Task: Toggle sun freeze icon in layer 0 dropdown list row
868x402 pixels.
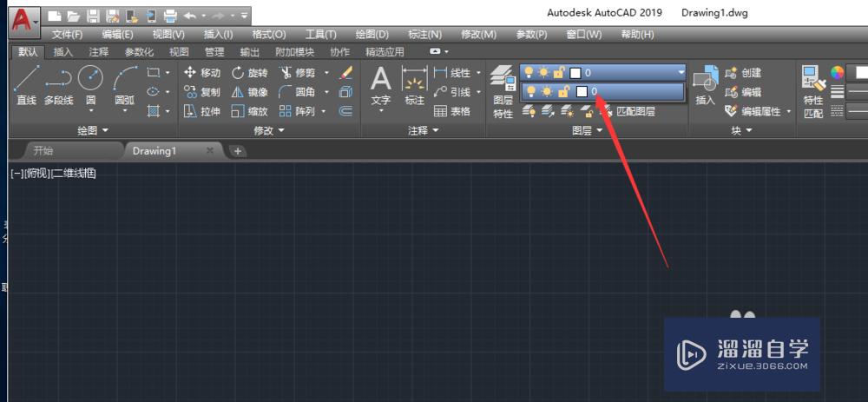Action: tap(546, 91)
